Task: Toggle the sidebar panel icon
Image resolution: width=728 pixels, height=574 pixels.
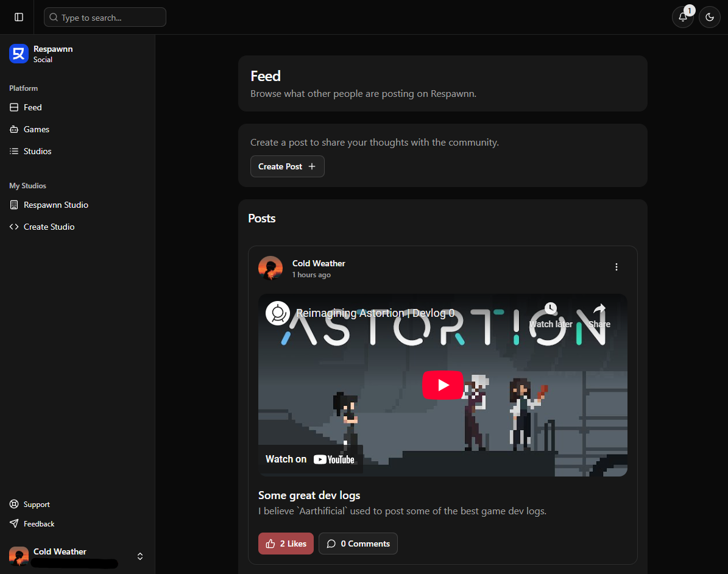Action: [18, 17]
